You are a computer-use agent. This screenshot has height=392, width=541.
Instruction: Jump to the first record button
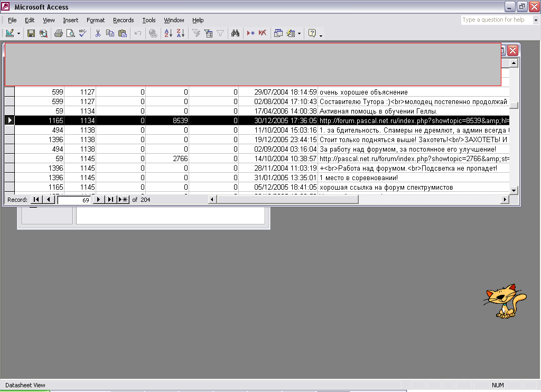coord(36,200)
